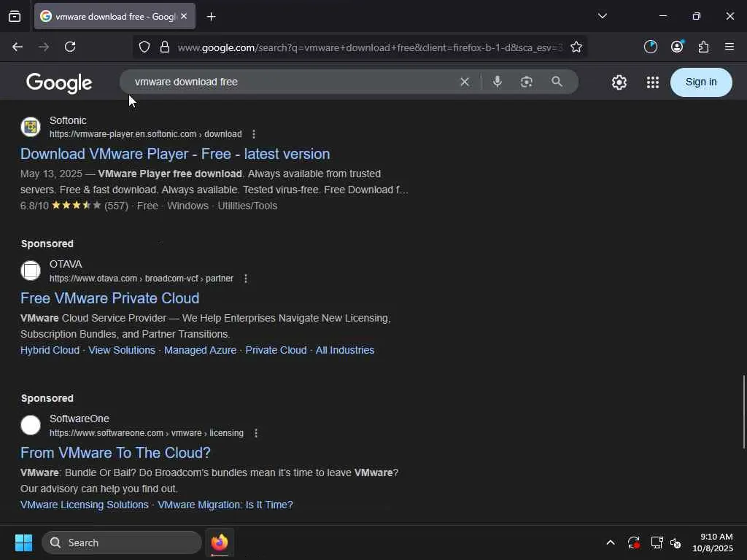The height and width of the screenshot is (560, 747).
Task: Open Firefox recent browsing view icon
Action: 15,16
